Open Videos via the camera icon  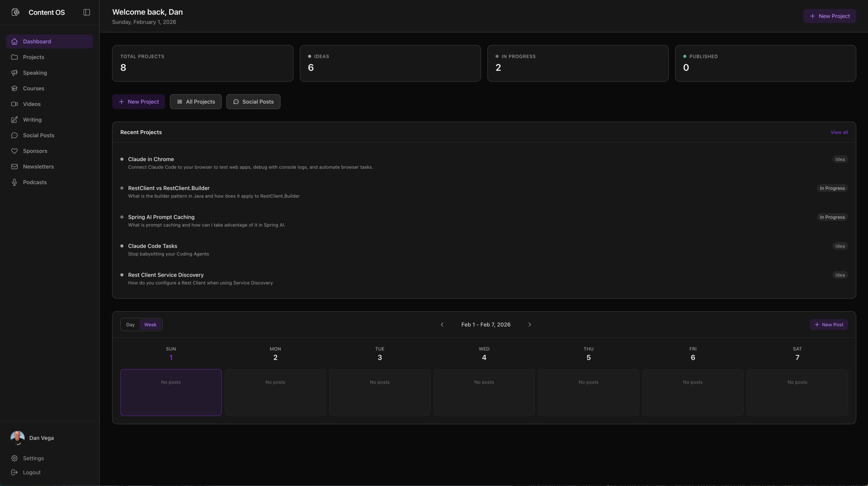[x=15, y=104]
